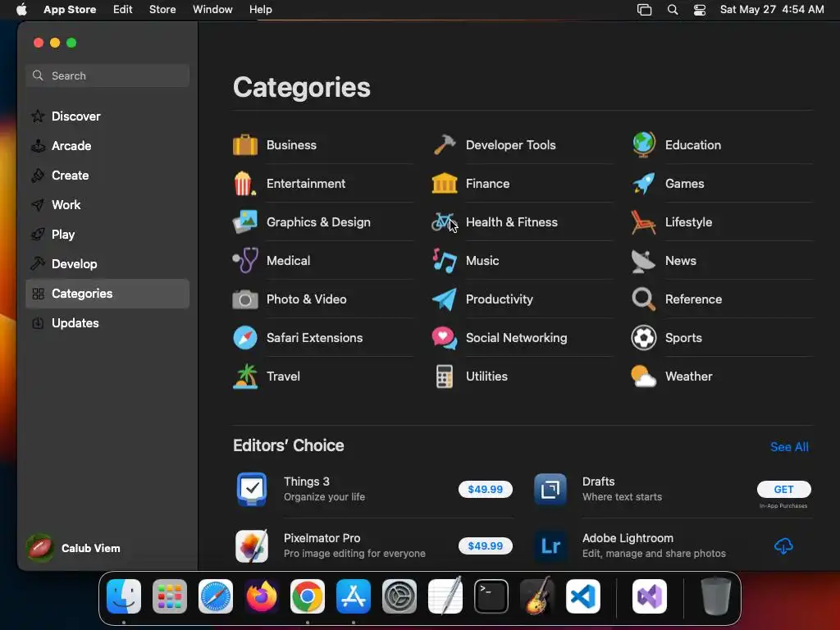The height and width of the screenshot is (630, 840).
Task: Open the App Store application menu
Action: click(70, 10)
